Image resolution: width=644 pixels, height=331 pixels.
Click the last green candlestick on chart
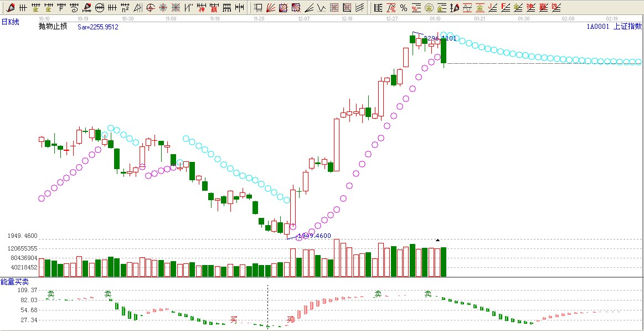point(444,50)
